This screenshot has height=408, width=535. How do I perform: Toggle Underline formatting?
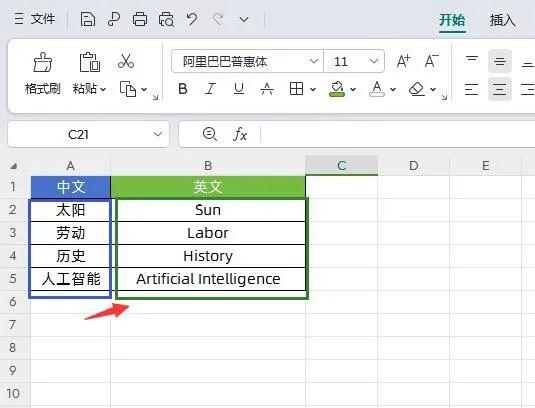[239, 89]
